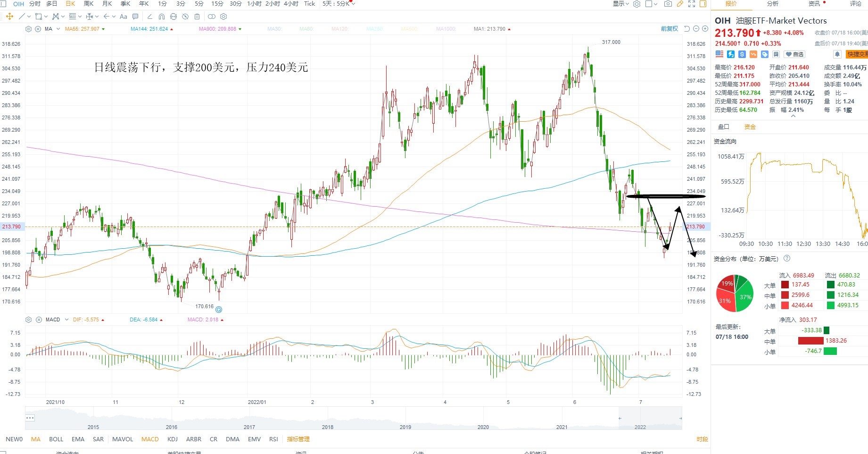Click the fullscreen expand icon

click(692, 4)
